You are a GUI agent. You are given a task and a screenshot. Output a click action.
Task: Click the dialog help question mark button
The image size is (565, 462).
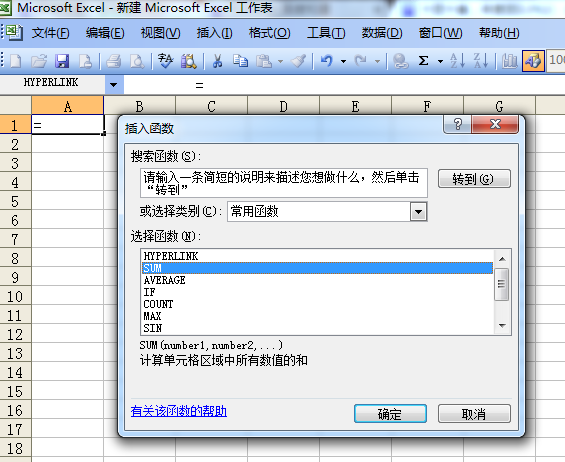[x=458, y=124]
